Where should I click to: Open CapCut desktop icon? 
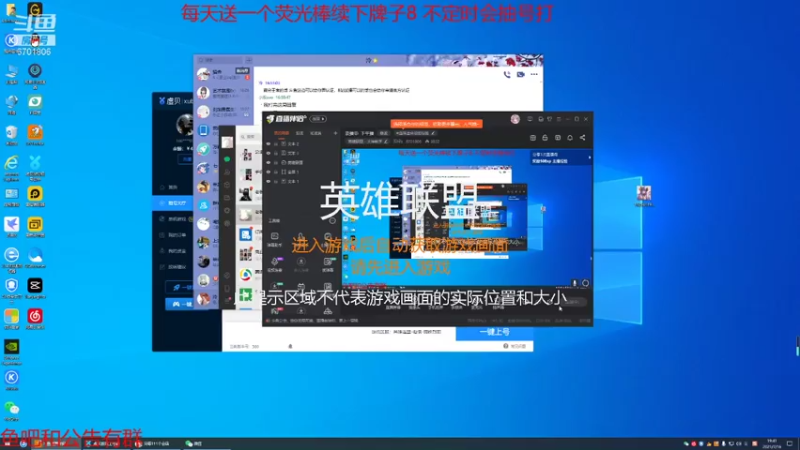click(35, 288)
